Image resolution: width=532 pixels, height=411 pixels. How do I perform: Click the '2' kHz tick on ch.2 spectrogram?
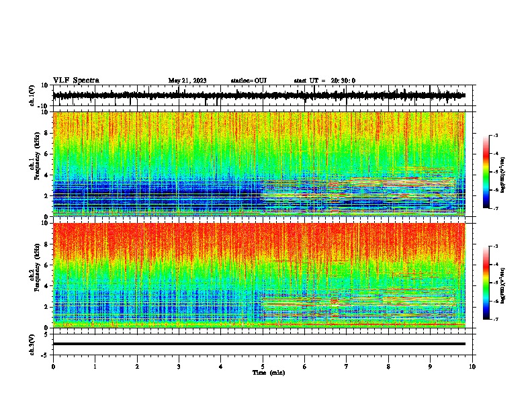click(46, 307)
